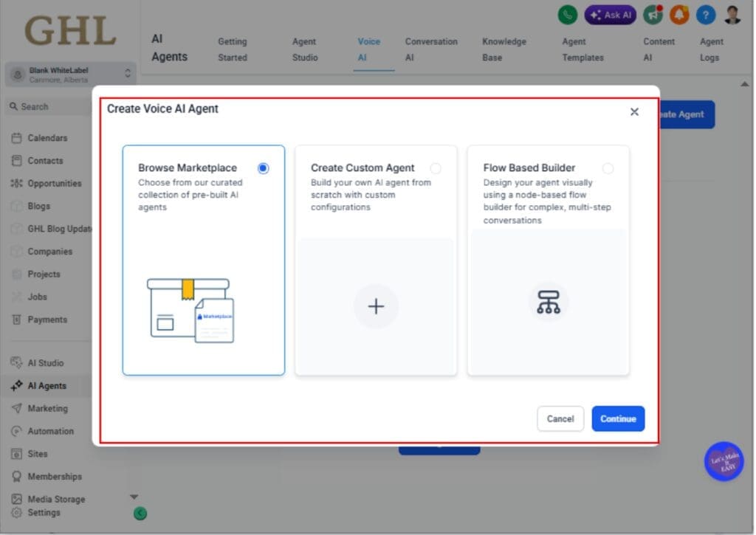756x535 pixels.
Task: Select the Browse Marketplace radio button
Action: click(x=264, y=168)
